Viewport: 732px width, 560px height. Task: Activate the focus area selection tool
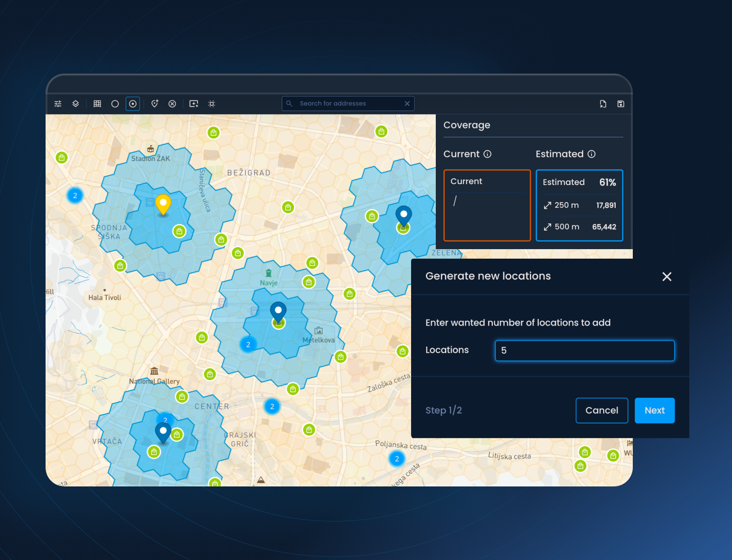(x=211, y=103)
